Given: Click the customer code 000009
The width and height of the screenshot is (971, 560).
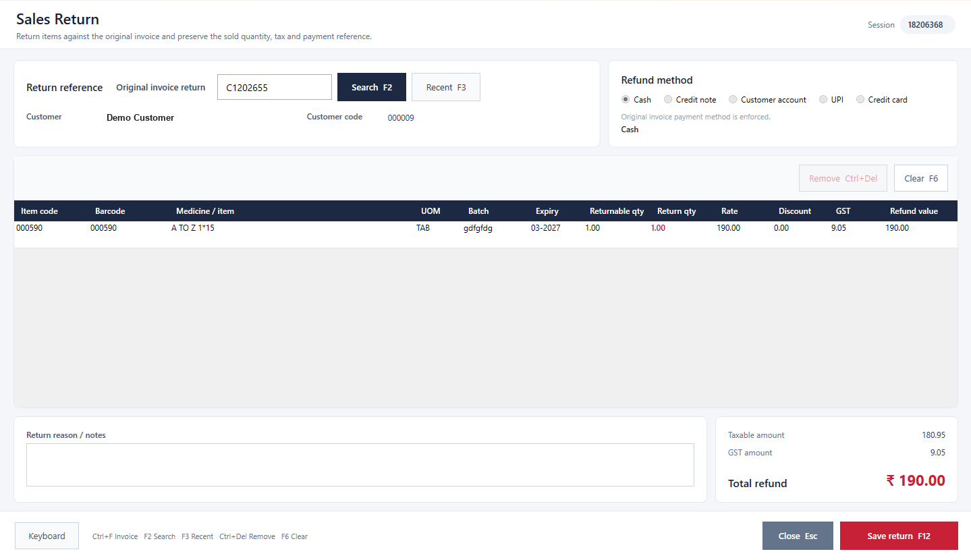Looking at the screenshot, I should (x=401, y=118).
